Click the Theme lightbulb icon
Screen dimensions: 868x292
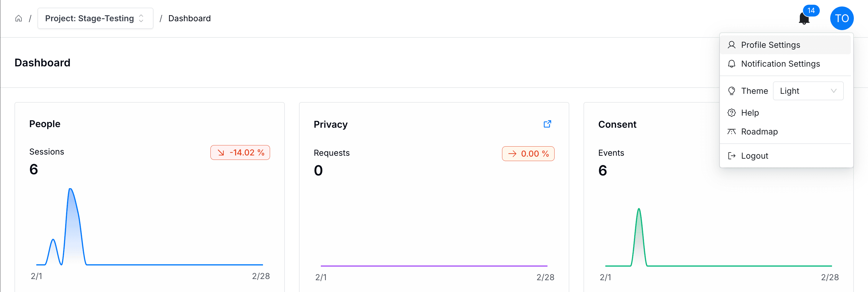click(x=731, y=91)
